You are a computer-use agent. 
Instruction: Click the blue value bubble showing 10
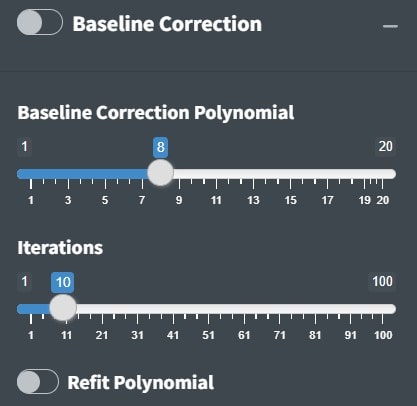point(63,283)
